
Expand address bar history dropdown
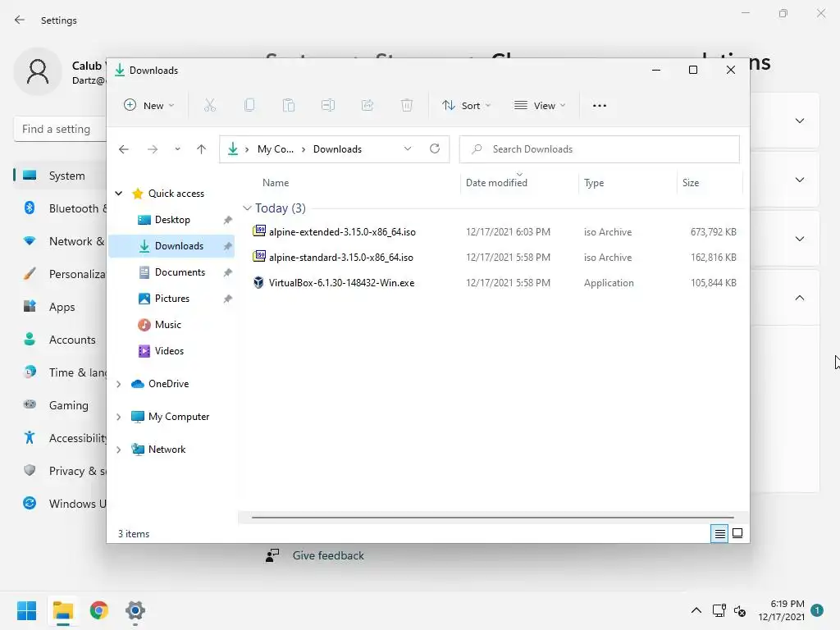(x=408, y=148)
